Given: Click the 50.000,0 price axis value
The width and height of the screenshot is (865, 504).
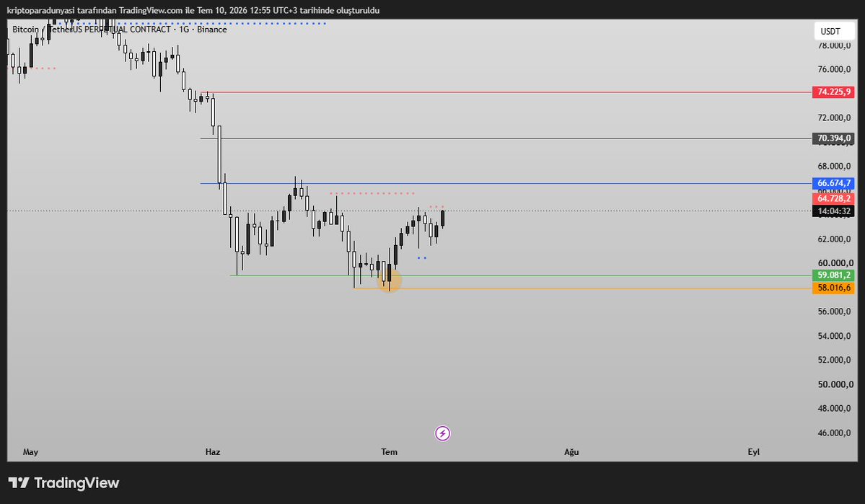Looking at the screenshot, I should point(834,384).
